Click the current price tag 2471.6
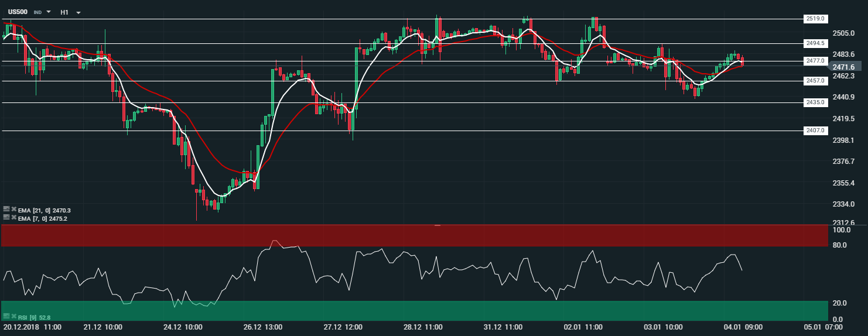 coord(846,67)
